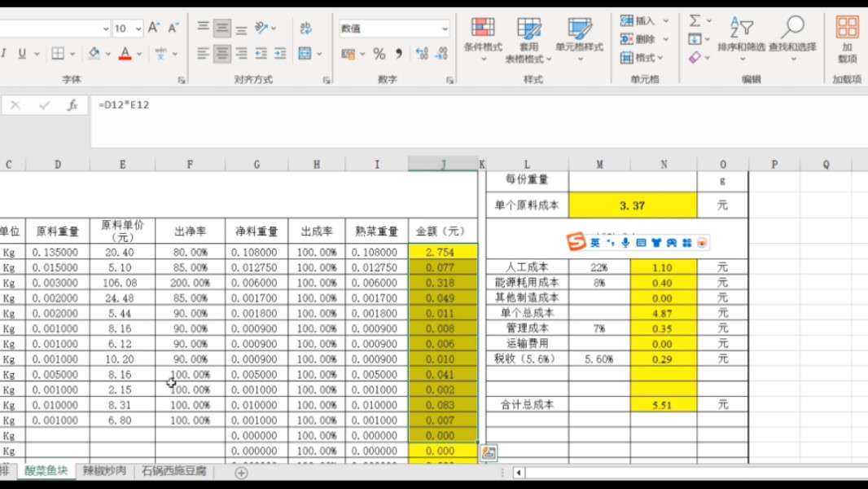The image size is (868, 489).
Task: Apply percent style
Action: pyautogui.click(x=379, y=54)
